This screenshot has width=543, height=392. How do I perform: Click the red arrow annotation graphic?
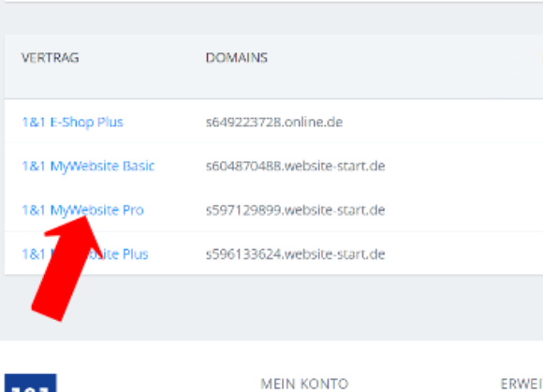(66, 269)
